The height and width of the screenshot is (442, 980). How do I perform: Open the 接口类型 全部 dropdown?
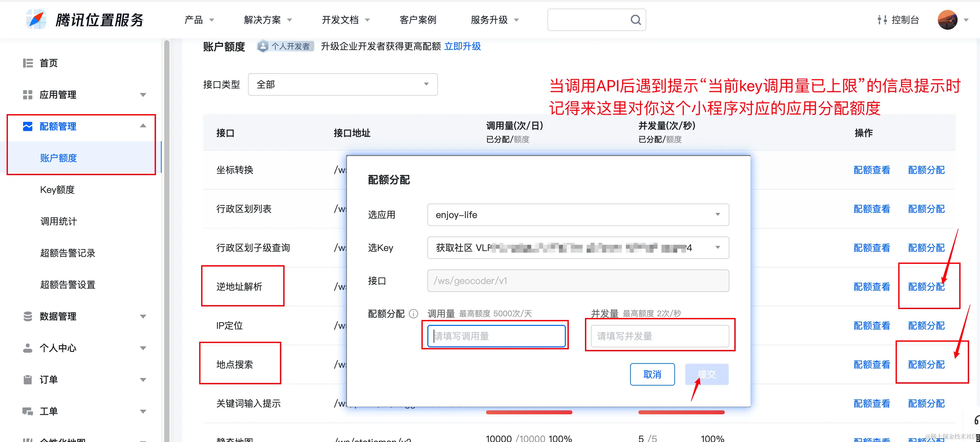342,84
